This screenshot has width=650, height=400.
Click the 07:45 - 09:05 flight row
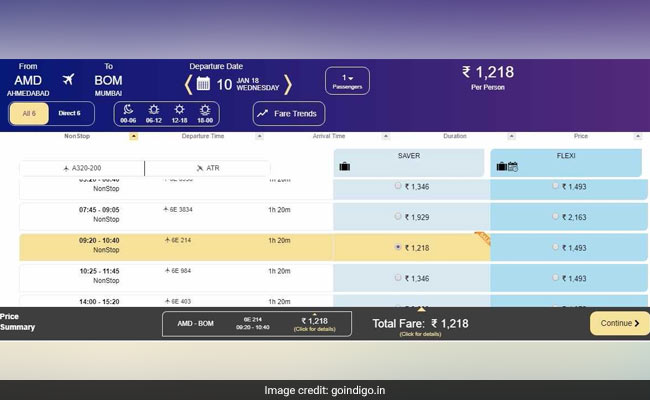pos(176,216)
